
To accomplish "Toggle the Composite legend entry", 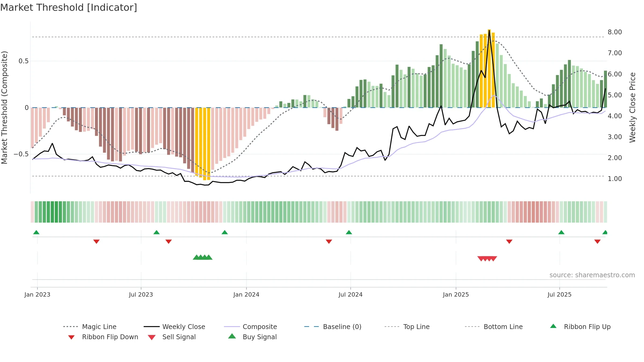I will tap(250, 327).
